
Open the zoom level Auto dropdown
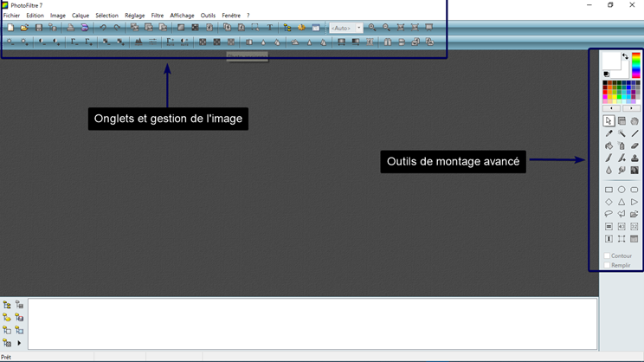tap(359, 28)
